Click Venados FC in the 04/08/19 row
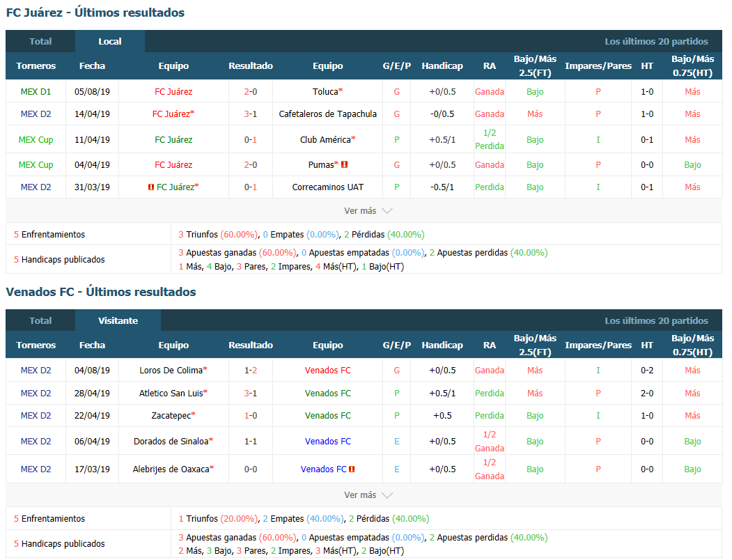732x560 pixels. pos(328,371)
